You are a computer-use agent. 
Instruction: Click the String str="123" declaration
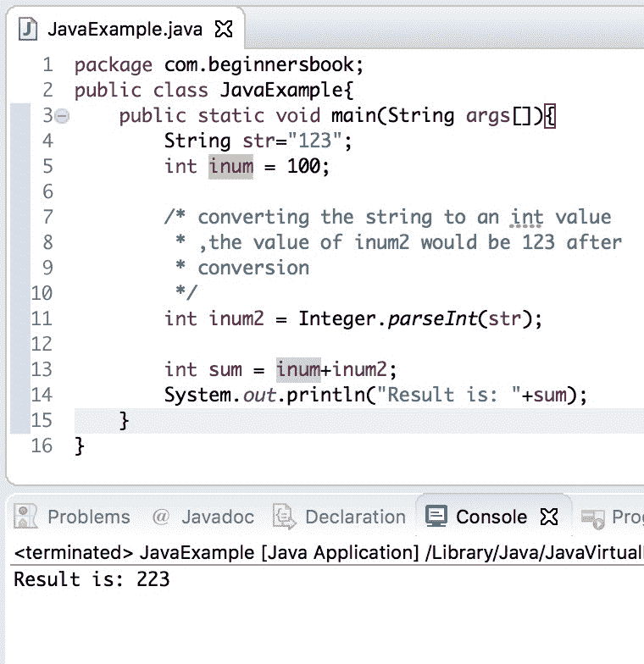(x=258, y=141)
